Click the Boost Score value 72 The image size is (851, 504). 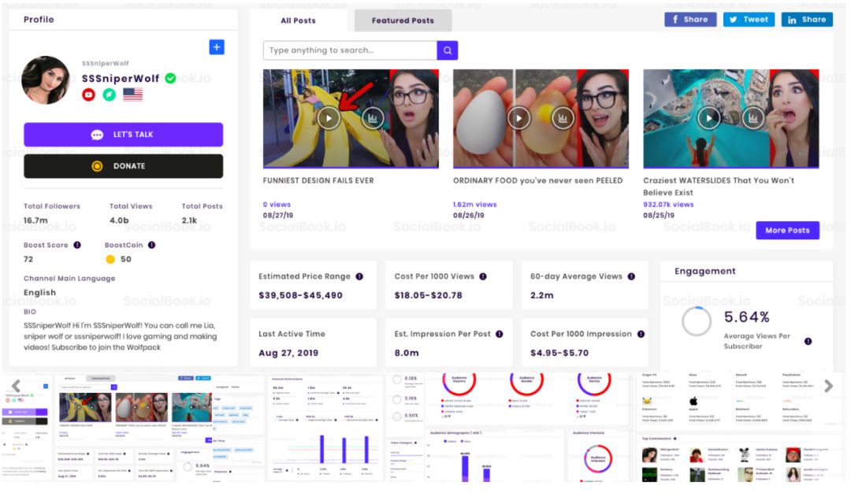[28, 259]
